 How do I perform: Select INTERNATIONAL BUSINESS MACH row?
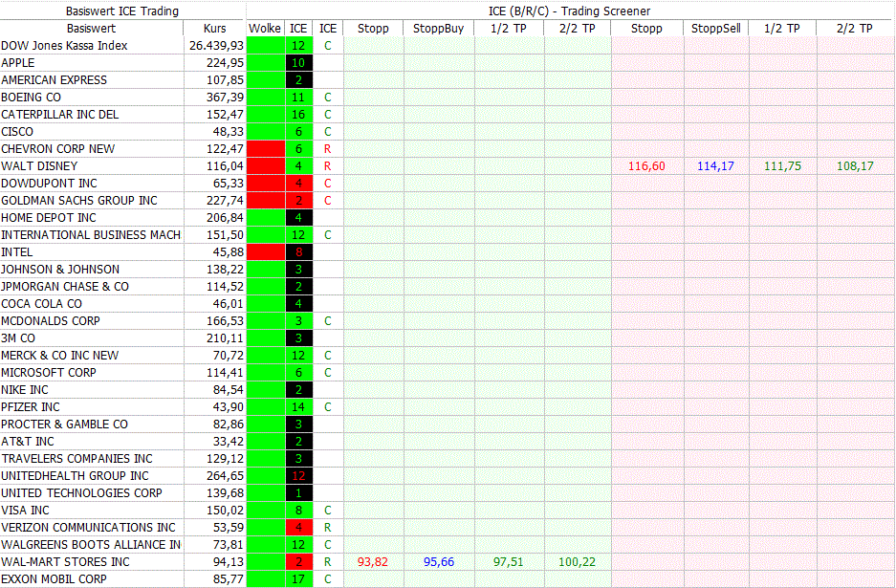click(x=91, y=235)
